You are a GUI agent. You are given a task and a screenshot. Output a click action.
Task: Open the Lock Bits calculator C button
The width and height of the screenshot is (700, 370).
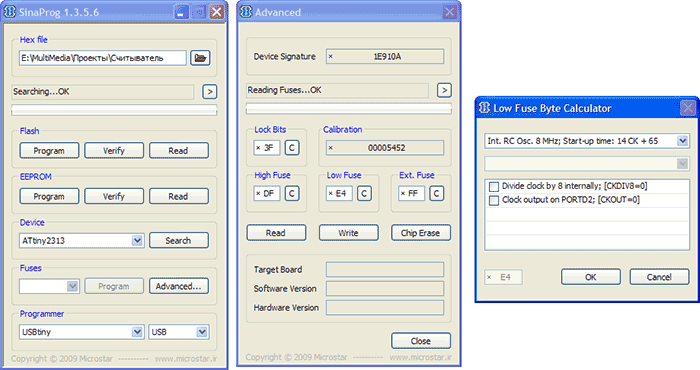coord(292,148)
